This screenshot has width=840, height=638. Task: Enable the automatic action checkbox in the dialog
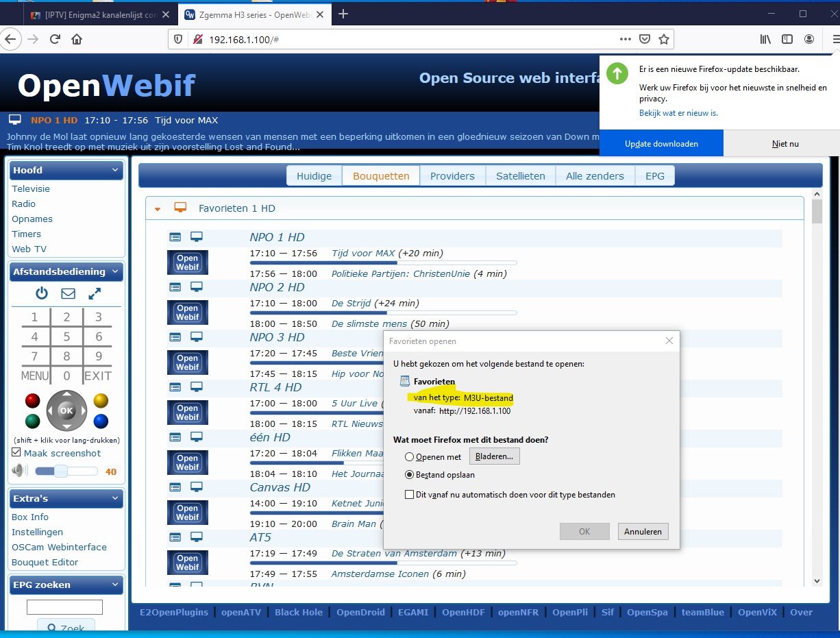[x=410, y=494]
